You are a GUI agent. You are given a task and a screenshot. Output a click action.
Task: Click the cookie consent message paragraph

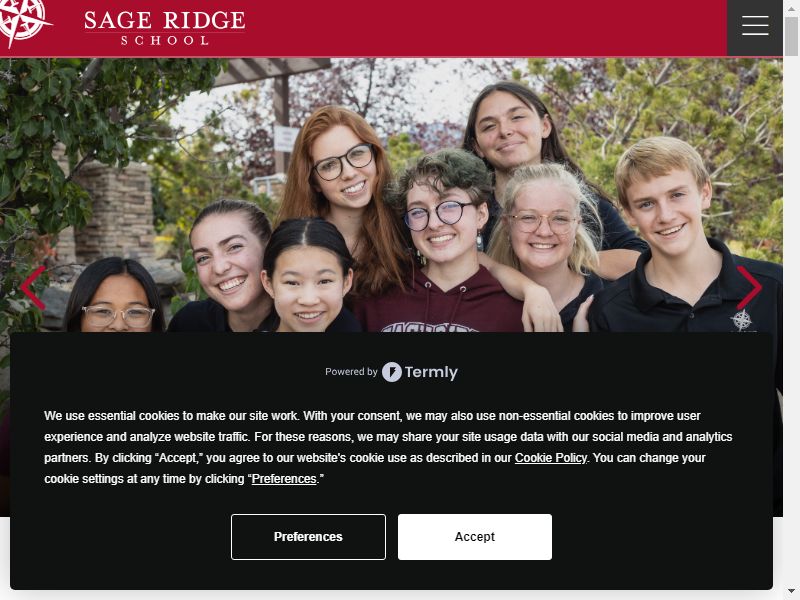tap(388, 447)
